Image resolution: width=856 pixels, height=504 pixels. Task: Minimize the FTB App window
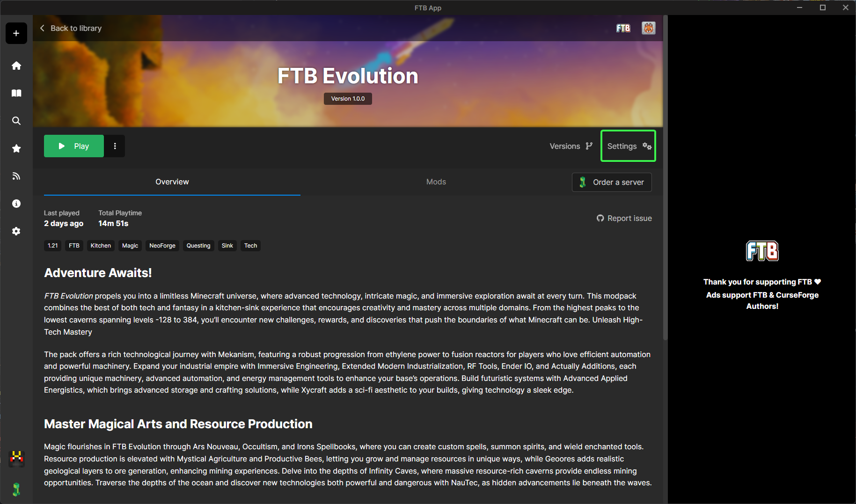click(x=800, y=7)
